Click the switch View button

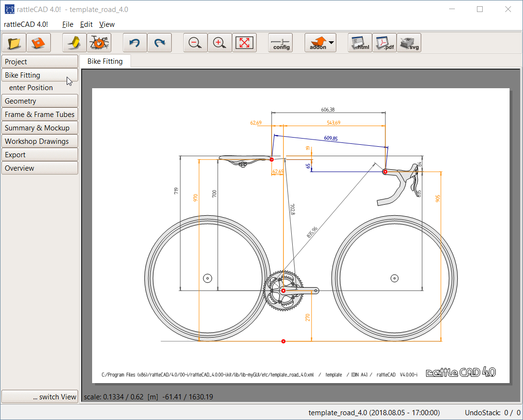pyautogui.click(x=40, y=397)
